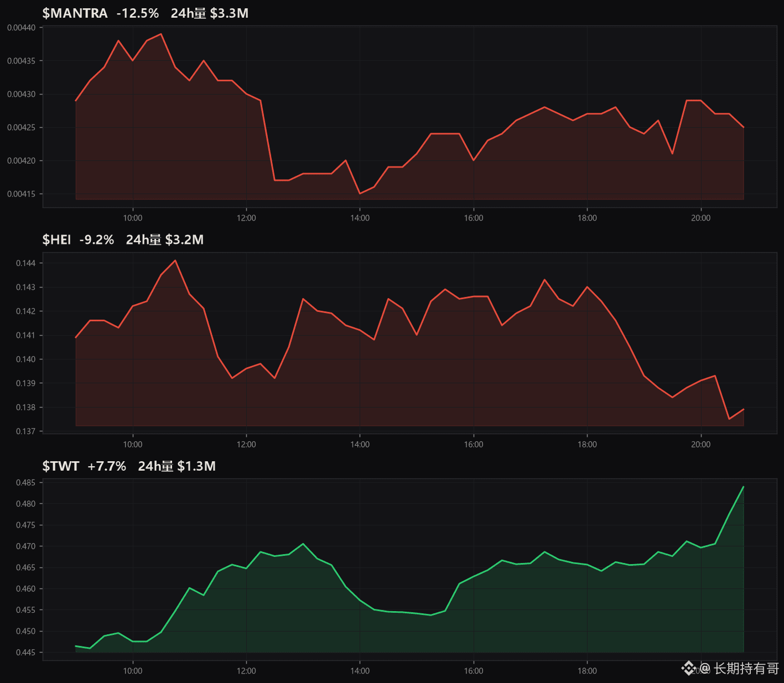Select the -9.2% change value
This screenshot has height=683, width=784.
tap(97, 239)
